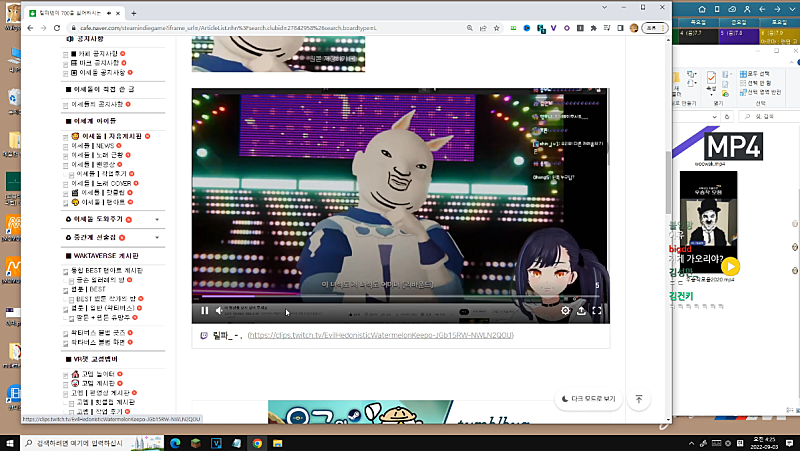Toggle dark mode view button
Viewport: 800px width, 451px height.
(588, 399)
